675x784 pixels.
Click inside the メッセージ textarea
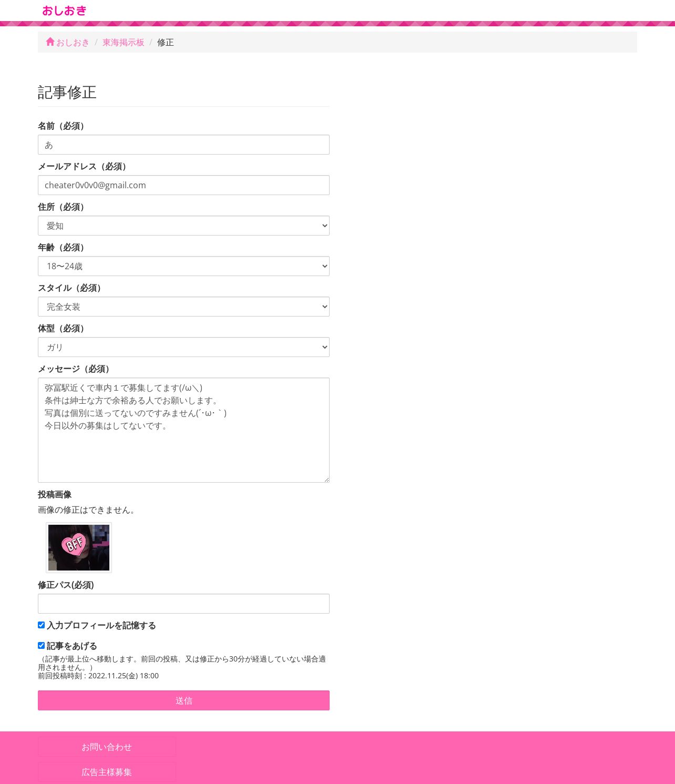pos(183,430)
